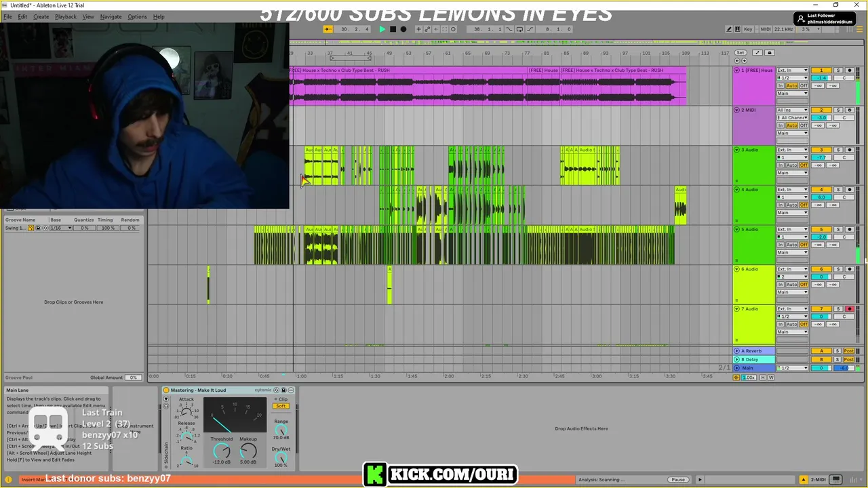Fold track 1 [FREE] Hous
The height and width of the screenshot is (488, 868).
[x=736, y=70]
